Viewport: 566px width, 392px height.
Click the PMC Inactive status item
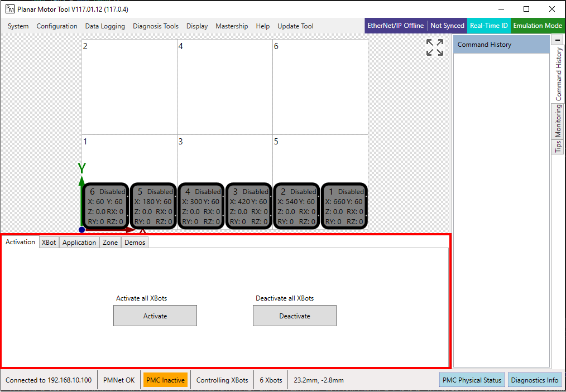coord(165,380)
